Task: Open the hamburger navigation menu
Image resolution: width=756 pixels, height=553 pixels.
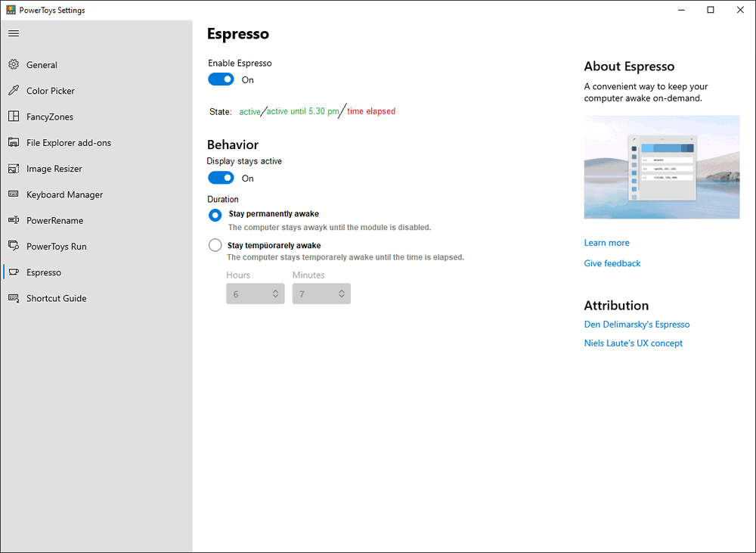Action: click(x=14, y=33)
